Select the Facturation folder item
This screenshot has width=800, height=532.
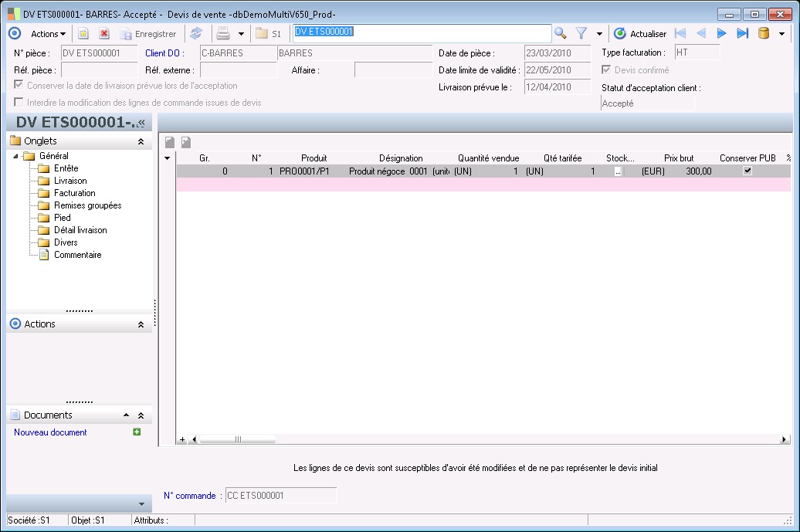coord(74,193)
